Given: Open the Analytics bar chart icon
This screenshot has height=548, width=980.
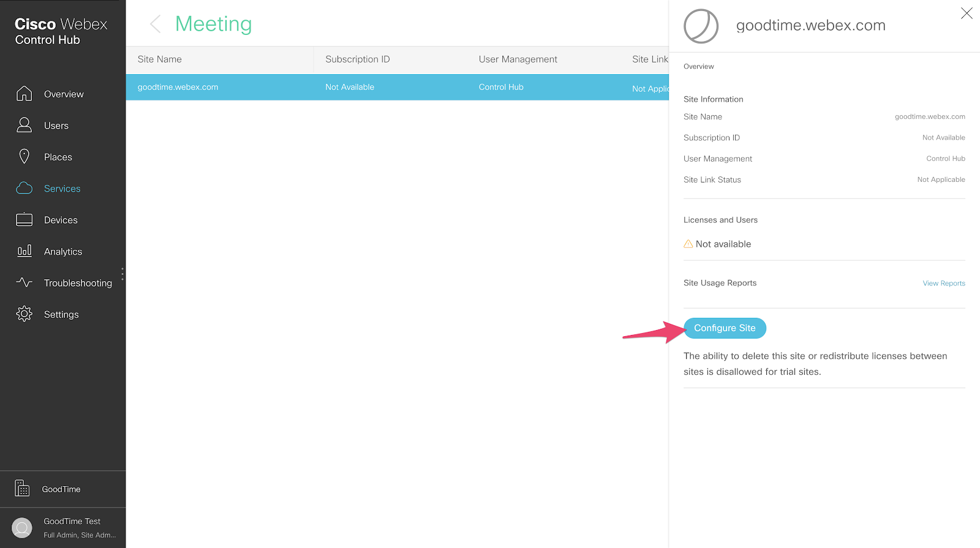Looking at the screenshot, I should click(x=24, y=251).
